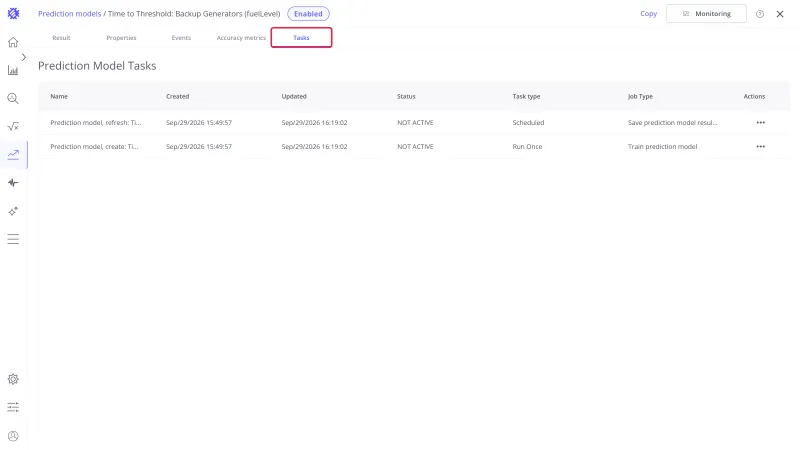800x450 pixels.
Task: Switch to the Accuracy metrics tab
Action: [x=241, y=38]
